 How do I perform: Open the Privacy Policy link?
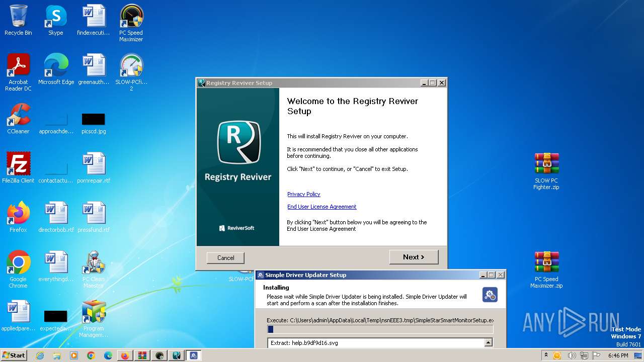point(303,194)
